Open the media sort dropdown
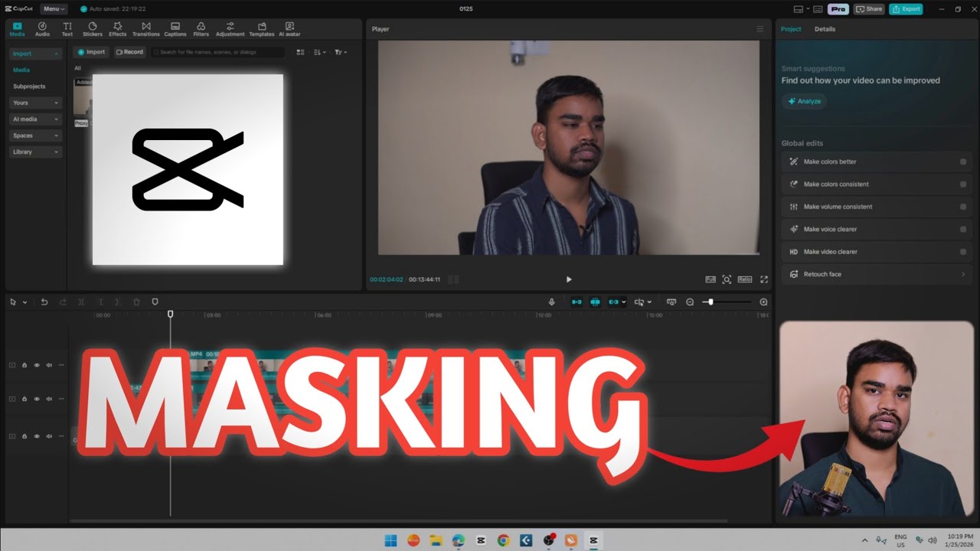Viewport: 980px width, 551px height. point(320,52)
